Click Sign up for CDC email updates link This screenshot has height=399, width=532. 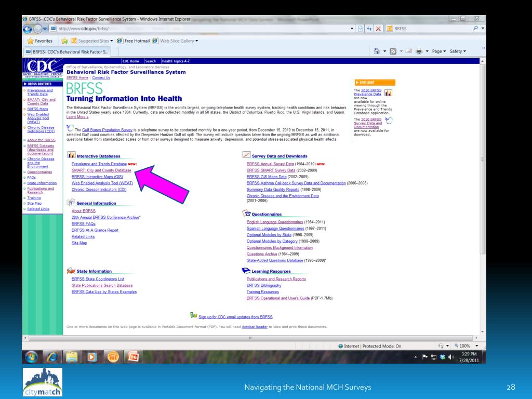click(235, 317)
